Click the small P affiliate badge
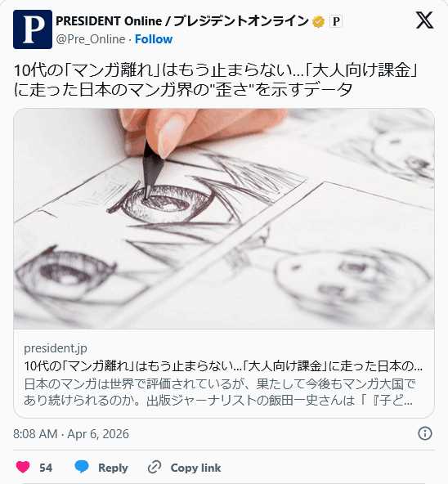This screenshot has height=484, width=448. tap(336, 21)
